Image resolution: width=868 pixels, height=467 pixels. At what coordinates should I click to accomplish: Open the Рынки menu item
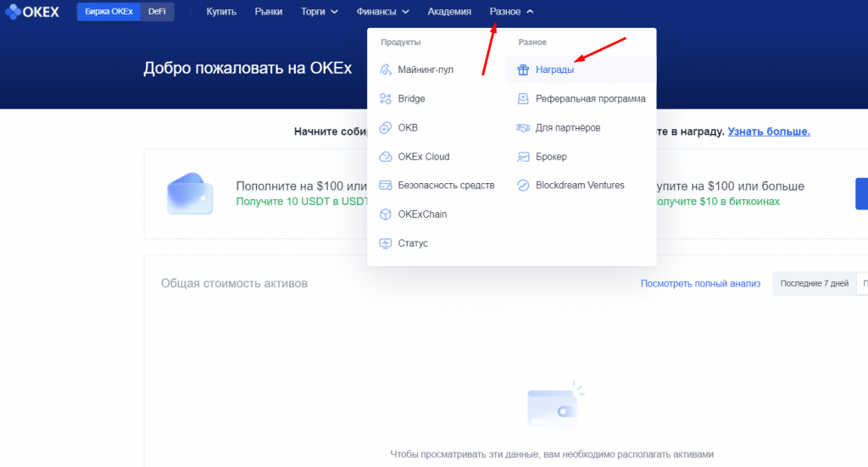269,12
